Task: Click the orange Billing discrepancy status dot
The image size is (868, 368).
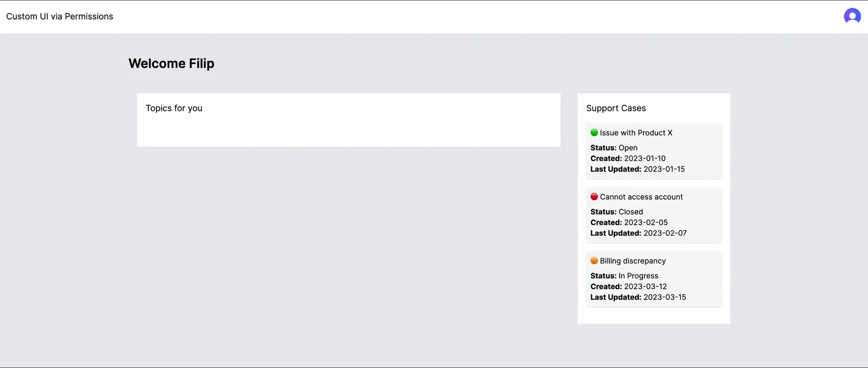Action: [594, 260]
